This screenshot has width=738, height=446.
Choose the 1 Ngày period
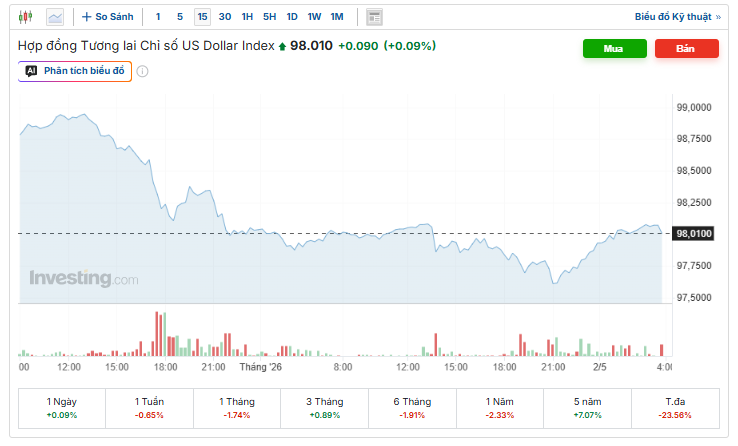(x=62, y=408)
